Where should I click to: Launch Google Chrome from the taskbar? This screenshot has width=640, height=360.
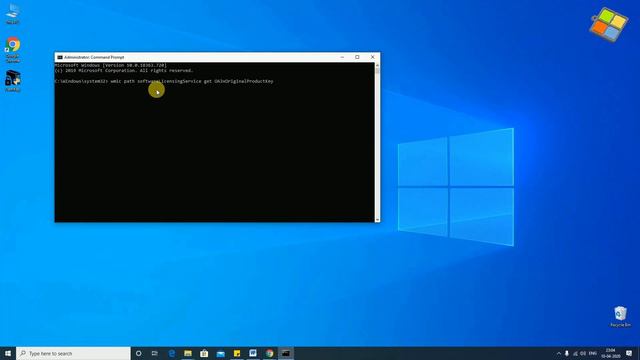pyautogui.click(x=269, y=353)
